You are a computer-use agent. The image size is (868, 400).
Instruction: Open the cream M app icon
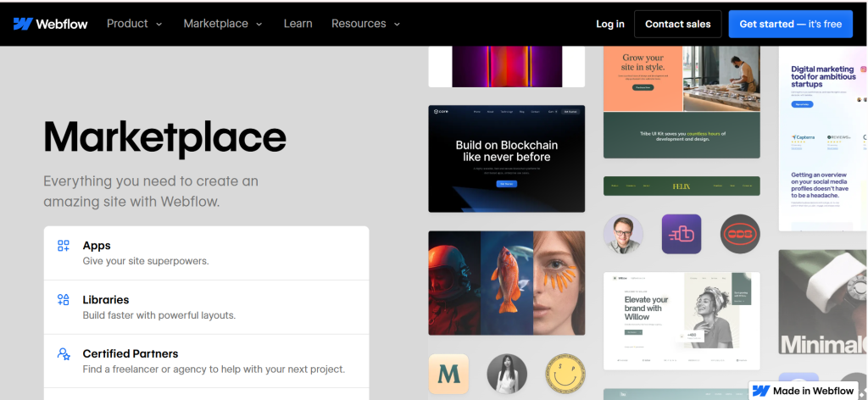pyautogui.click(x=448, y=374)
